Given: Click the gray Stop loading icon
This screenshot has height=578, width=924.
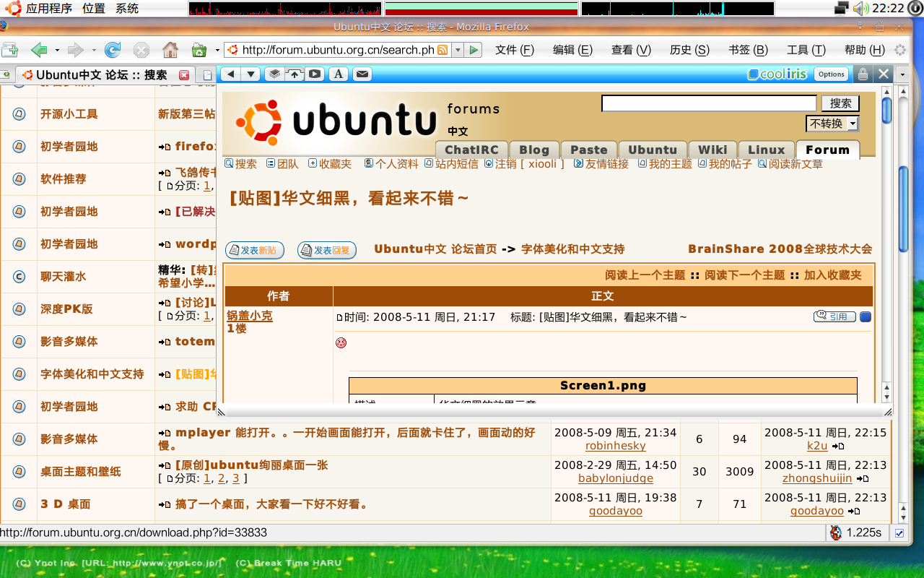Looking at the screenshot, I should pyautogui.click(x=141, y=50).
